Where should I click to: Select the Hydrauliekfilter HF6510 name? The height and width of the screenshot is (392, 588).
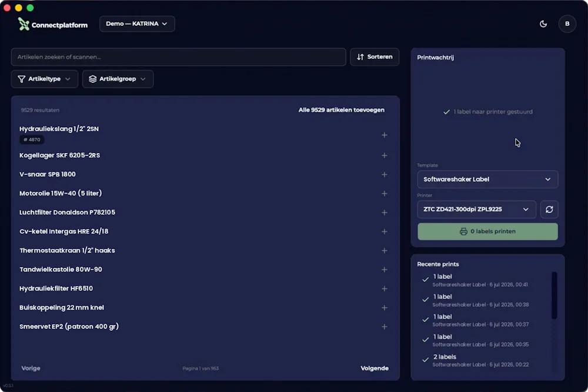[x=56, y=288]
